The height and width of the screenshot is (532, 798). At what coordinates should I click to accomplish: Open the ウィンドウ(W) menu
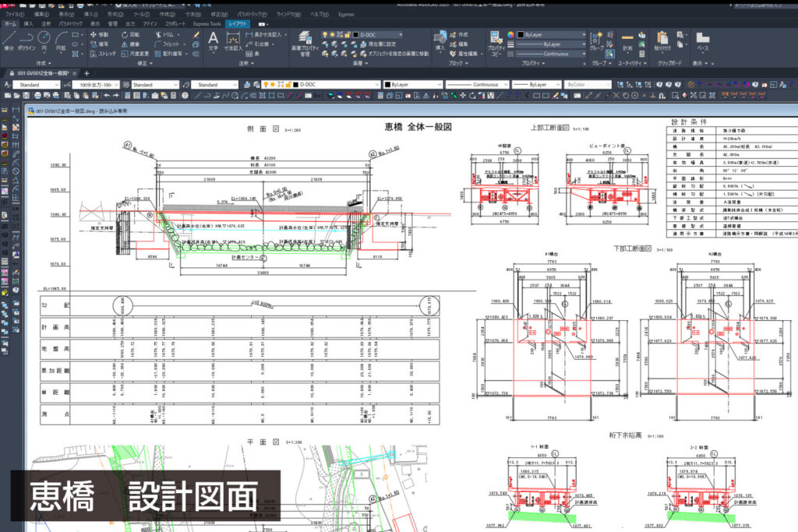click(288, 14)
